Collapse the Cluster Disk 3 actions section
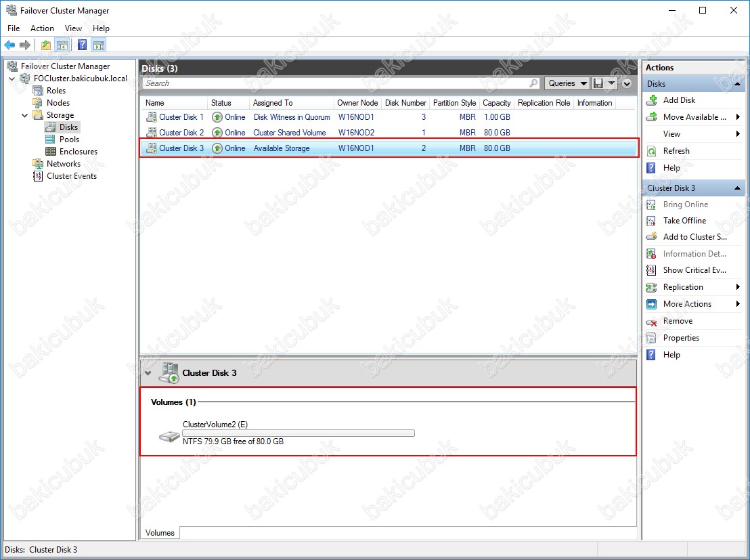Viewport: 750px width, 560px height. pyautogui.click(x=738, y=188)
